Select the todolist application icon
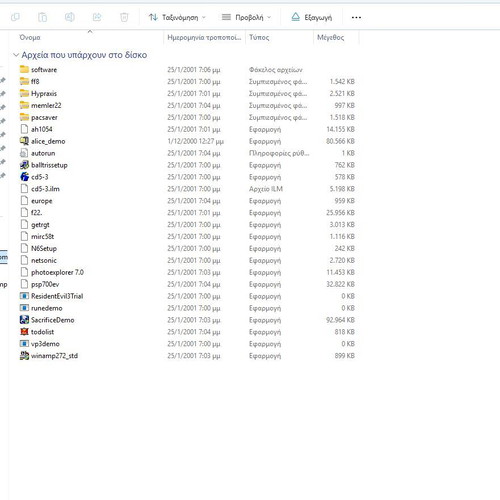The image size is (500, 500). click(24, 332)
